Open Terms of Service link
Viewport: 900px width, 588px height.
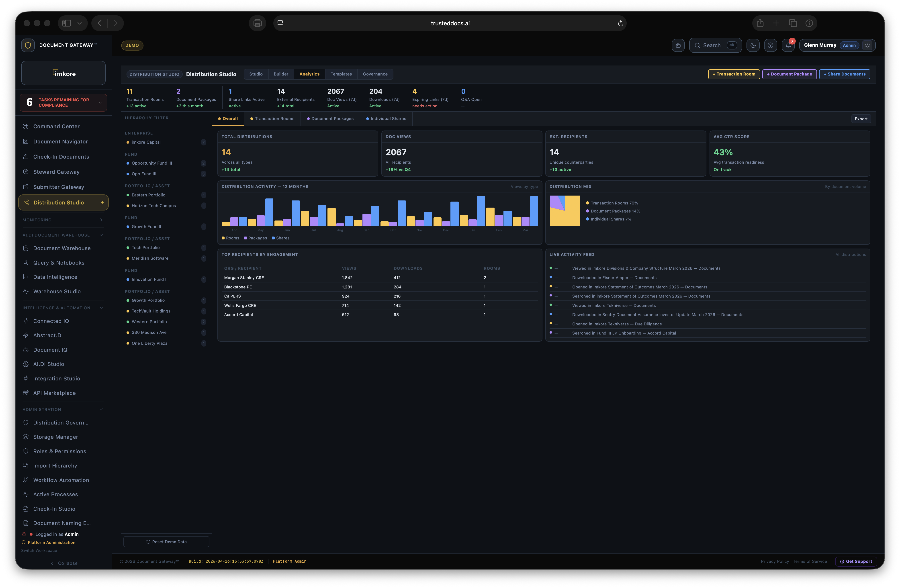pyautogui.click(x=810, y=561)
